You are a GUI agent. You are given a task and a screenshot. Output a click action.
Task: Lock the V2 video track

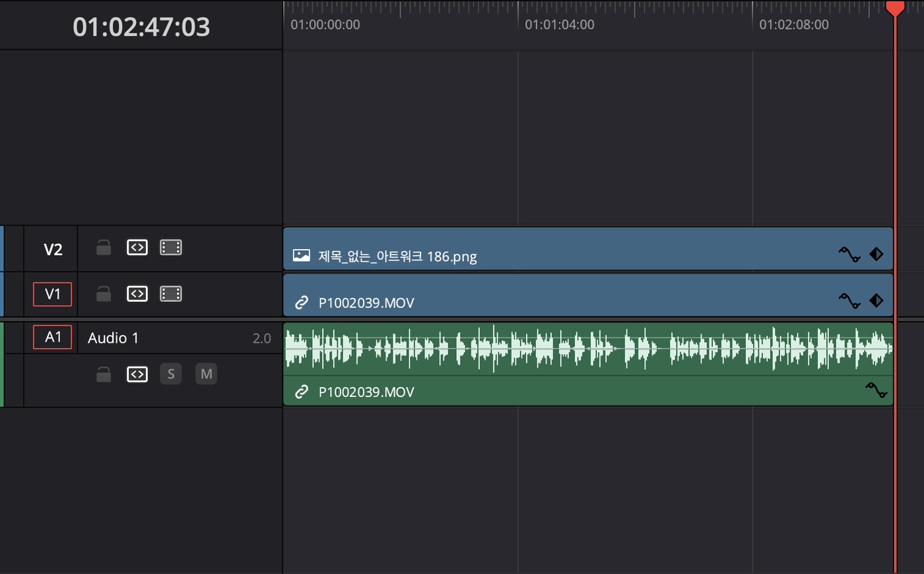point(104,248)
